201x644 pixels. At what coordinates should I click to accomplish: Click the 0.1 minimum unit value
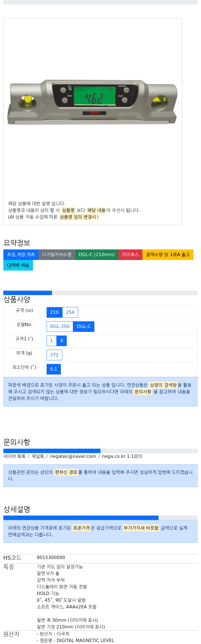click(54, 369)
